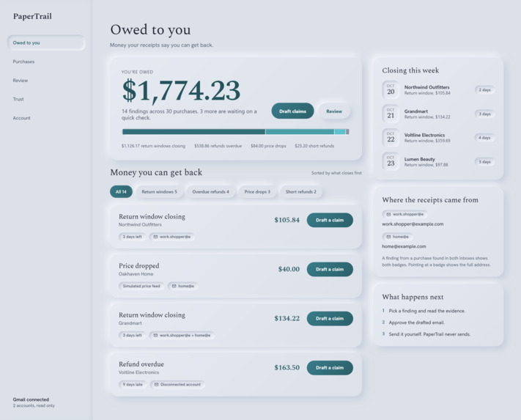
Task: Click the 2 days left badge
Action: (x=132, y=237)
